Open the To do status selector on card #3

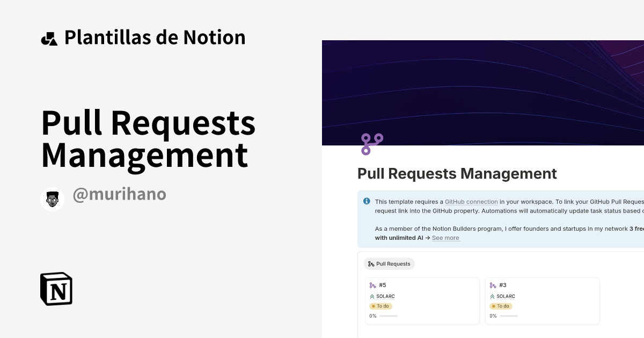click(501, 306)
